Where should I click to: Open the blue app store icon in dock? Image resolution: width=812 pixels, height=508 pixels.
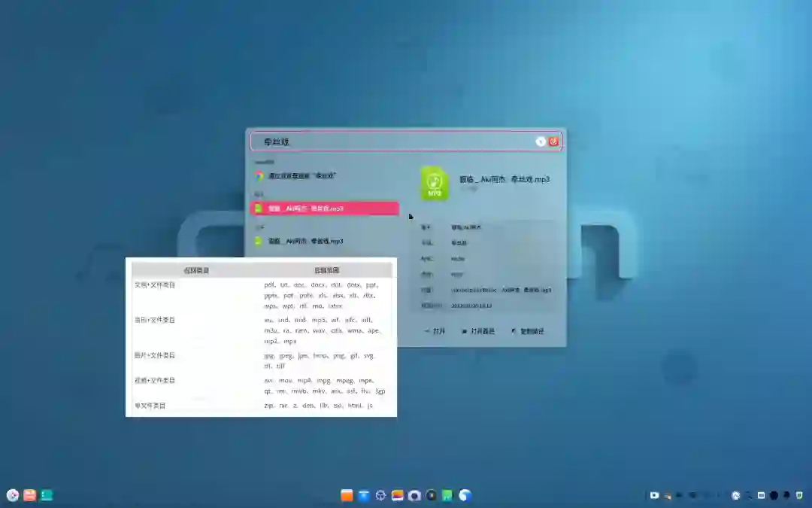[x=364, y=495]
